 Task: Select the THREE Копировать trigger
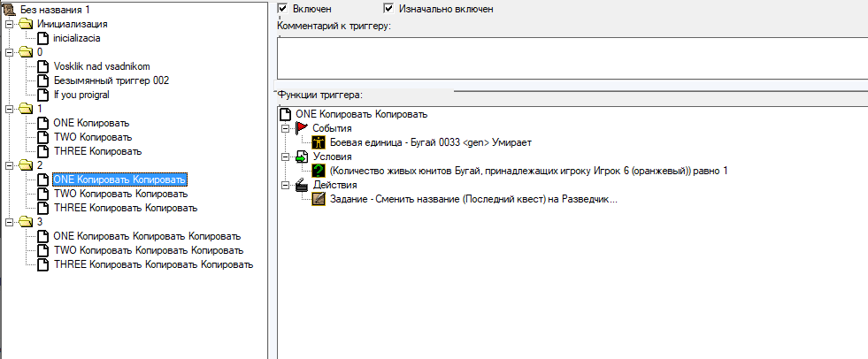97,151
